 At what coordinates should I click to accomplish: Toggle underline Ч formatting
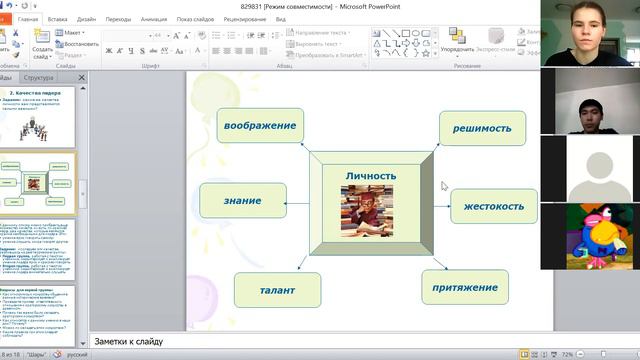pyautogui.click(x=131, y=51)
